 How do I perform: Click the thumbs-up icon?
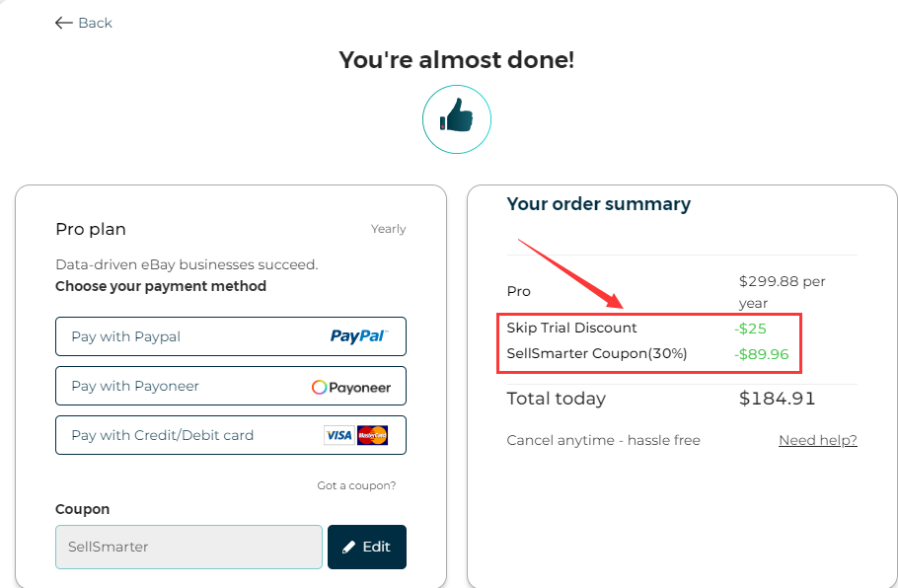click(457, 119)
